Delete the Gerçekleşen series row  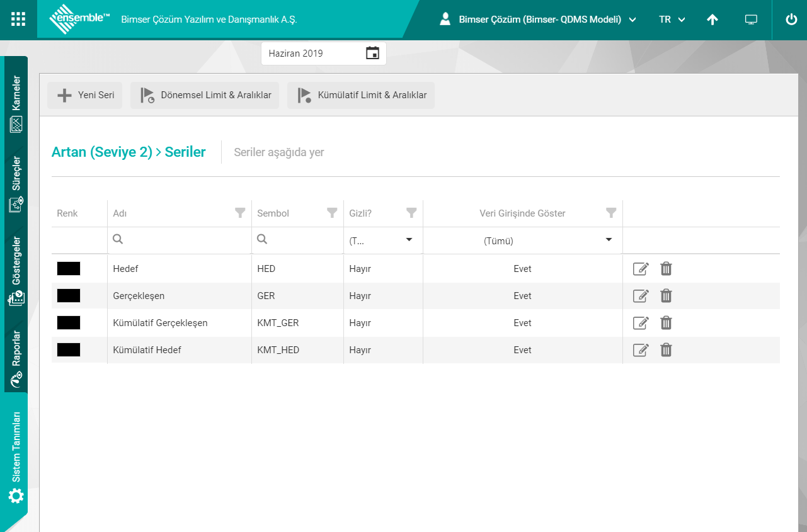pos(666,296)
